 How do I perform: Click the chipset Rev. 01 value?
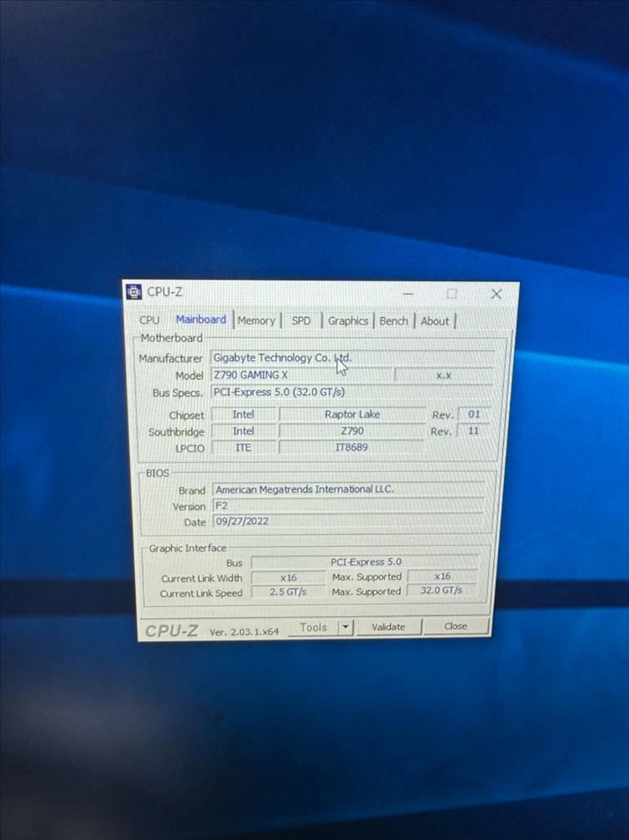point(474,414)
